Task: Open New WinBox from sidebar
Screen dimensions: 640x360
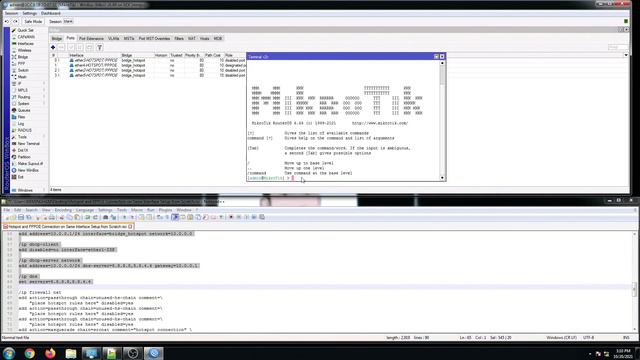Action: point(28,170)
